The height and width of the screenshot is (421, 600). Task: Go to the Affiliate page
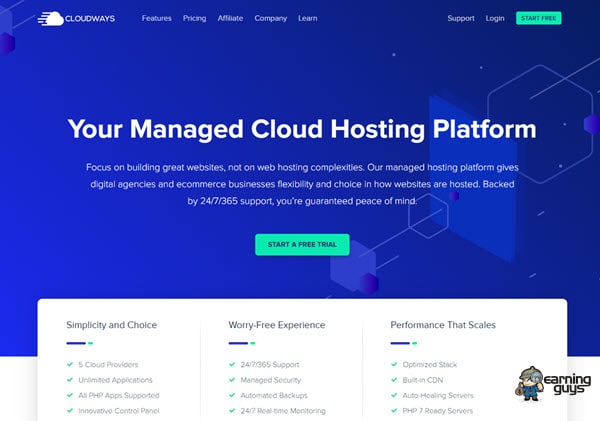click(230, 18)
